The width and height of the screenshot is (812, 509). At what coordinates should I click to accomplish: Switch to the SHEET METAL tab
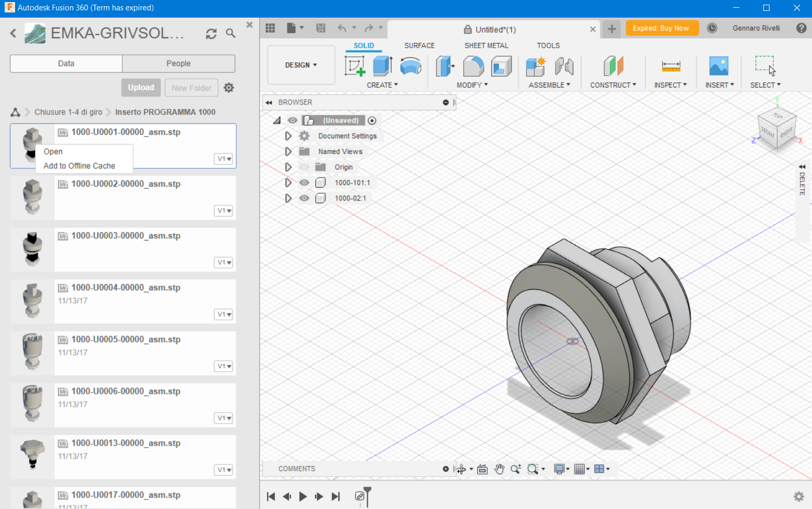tap(486, 46)
